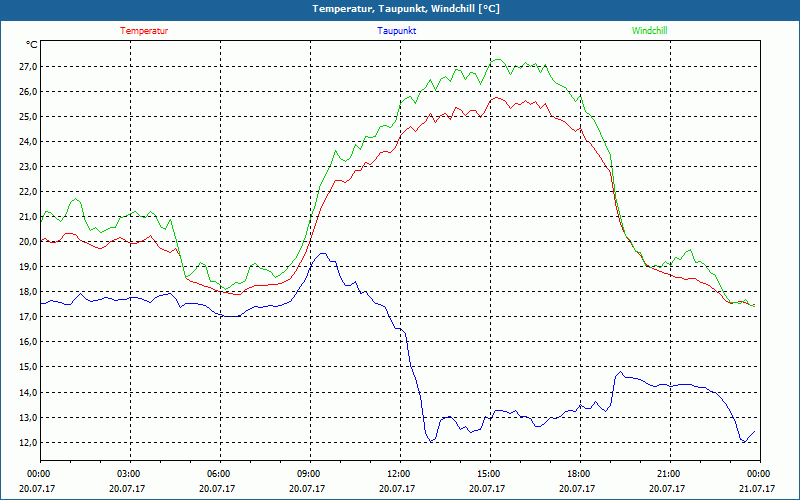The width and height of the screenshot is (800, 500).
Task: Click the 06:00 time axis label
Action: pos(217,474)
